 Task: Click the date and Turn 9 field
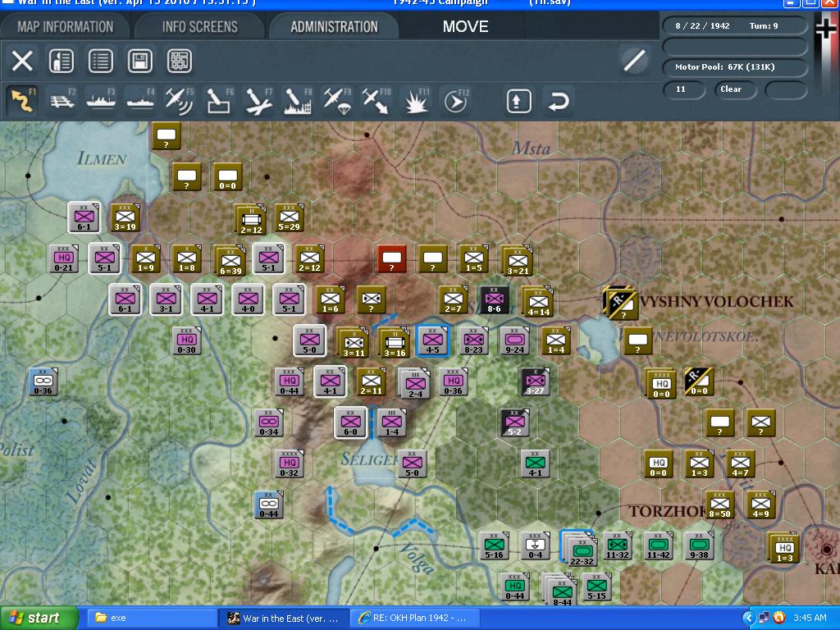tap(735, 25)
